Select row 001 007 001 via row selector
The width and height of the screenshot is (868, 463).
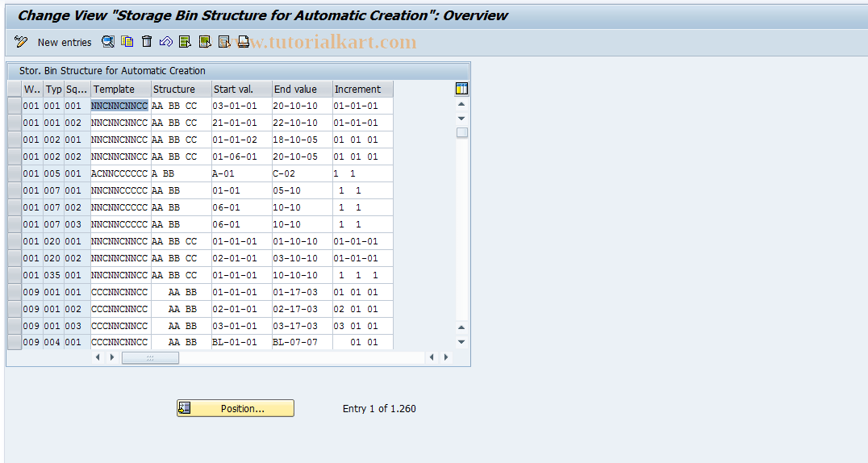15,190
